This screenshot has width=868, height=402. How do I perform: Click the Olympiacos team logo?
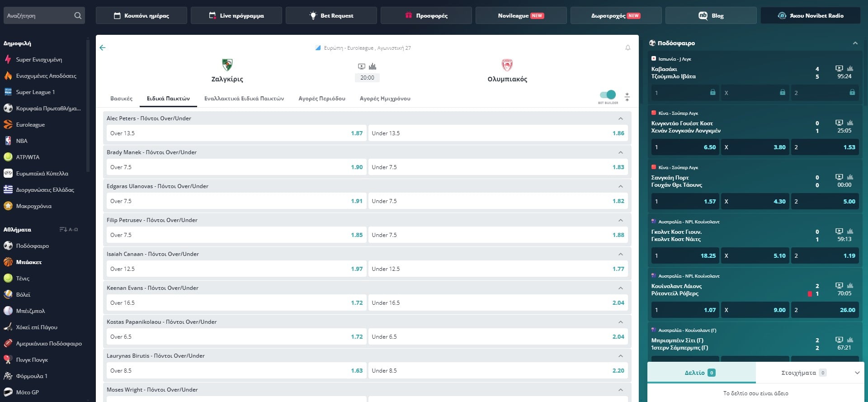(x=507, y=65)
